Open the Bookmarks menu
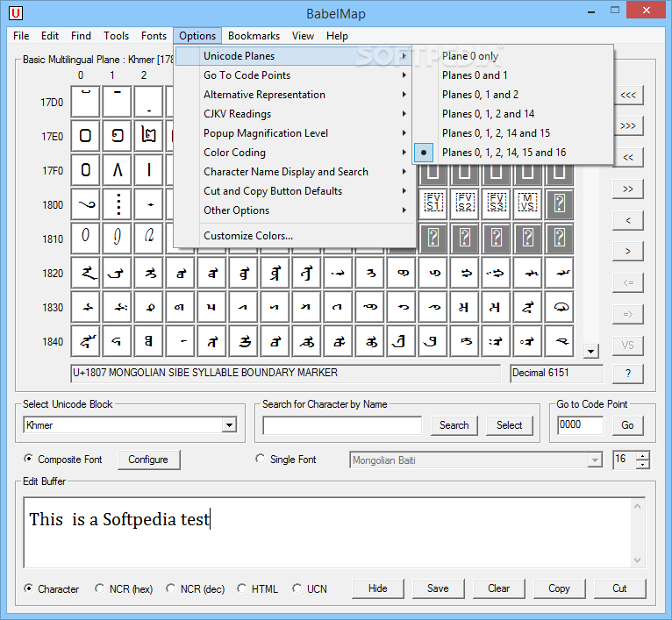The image size is (672, 620). click(254, 36)
